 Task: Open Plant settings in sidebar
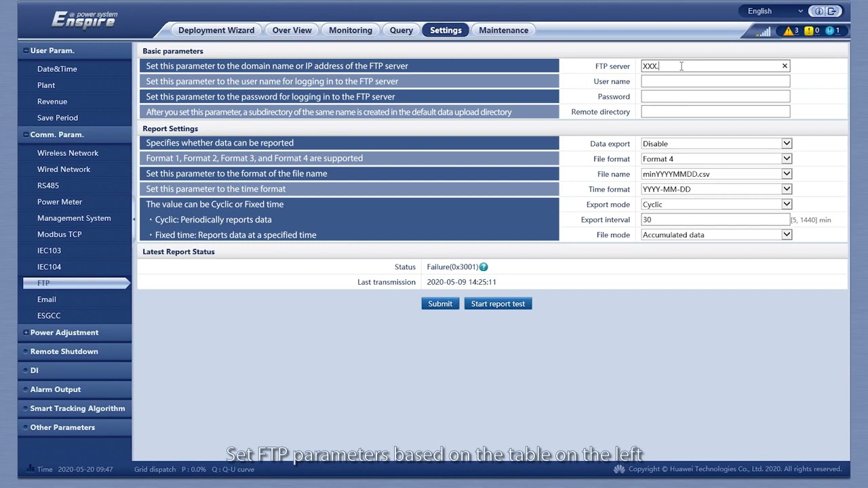(x=46, y=85)
